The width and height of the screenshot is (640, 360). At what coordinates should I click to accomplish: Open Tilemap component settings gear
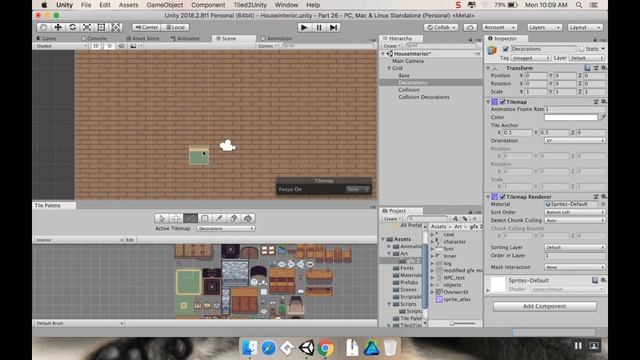click(603, 102)
